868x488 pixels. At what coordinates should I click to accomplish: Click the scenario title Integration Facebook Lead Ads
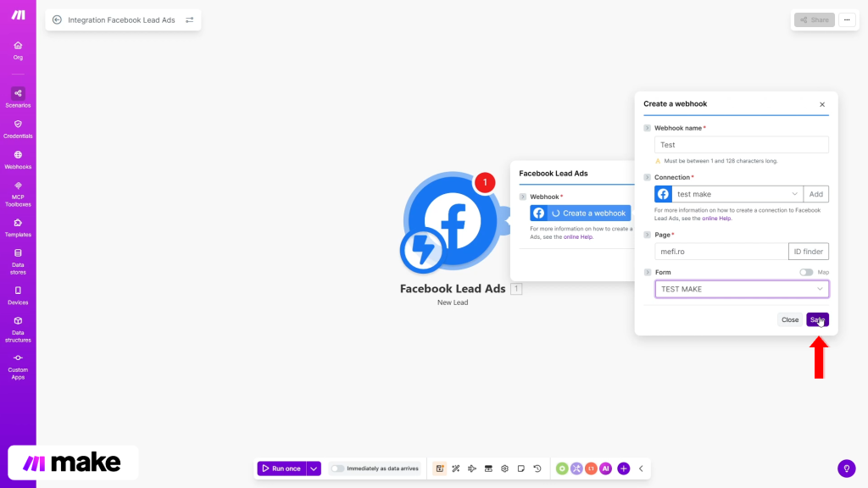[x=121, y=20]
